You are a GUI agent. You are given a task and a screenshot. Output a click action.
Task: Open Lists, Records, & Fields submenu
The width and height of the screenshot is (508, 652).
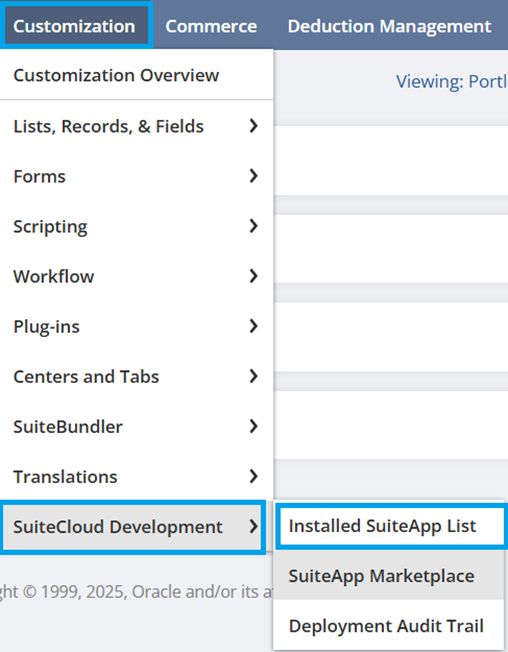(136, 126)
